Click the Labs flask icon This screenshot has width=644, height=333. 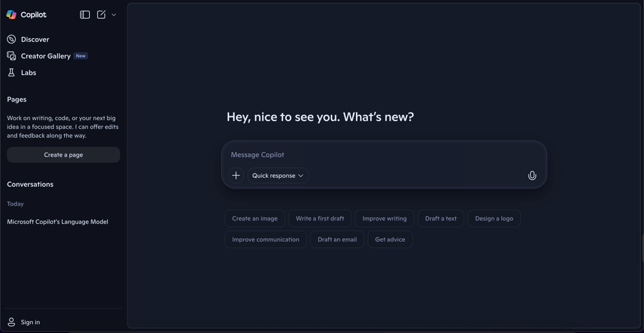point(11,73)
